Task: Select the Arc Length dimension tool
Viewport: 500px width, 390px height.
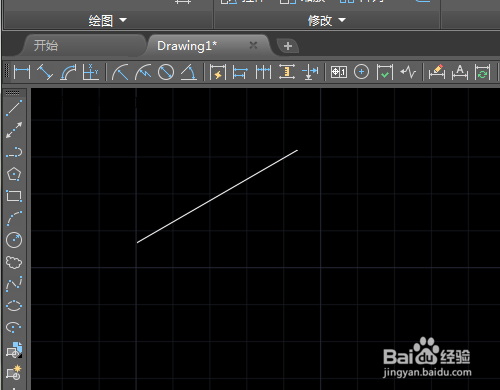Action: pos(68,72)
